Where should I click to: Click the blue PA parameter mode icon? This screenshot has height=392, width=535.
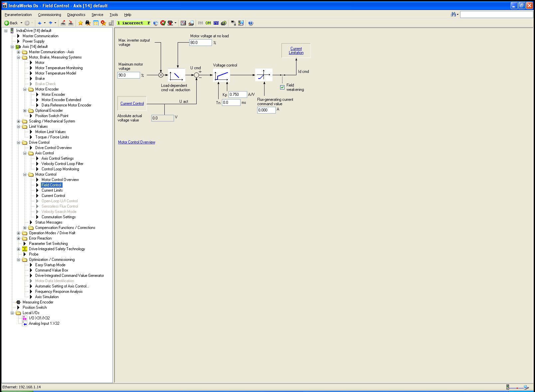click(x=216, y=23)
